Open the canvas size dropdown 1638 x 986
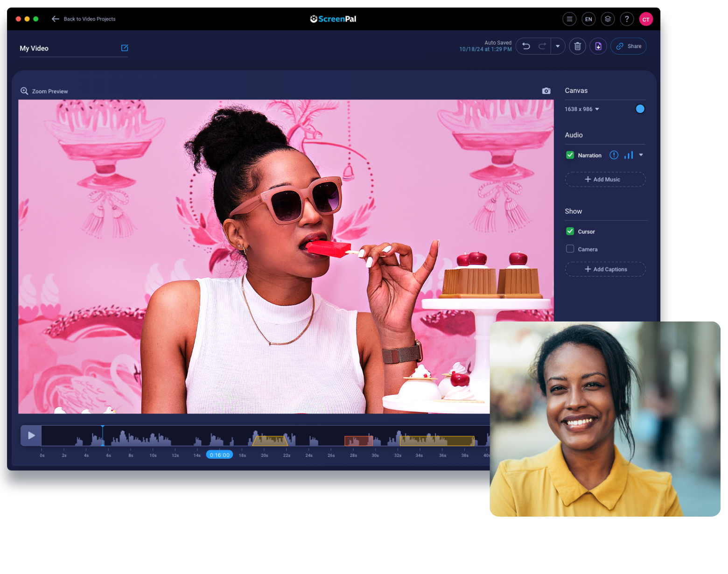The height and width of the screenshot is (574, 728). (x=581, y=109)
